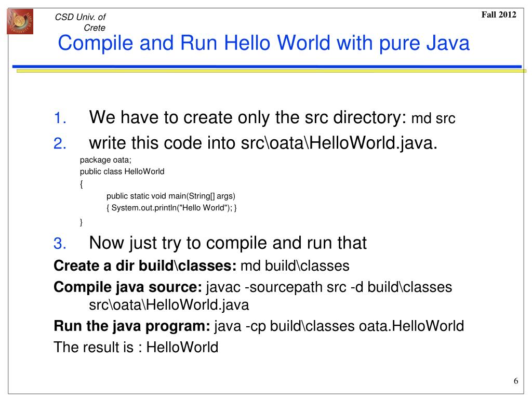Click the bold 'Compile java source:' label
This screenshot has height=399, width=532.
coord(128,287)
